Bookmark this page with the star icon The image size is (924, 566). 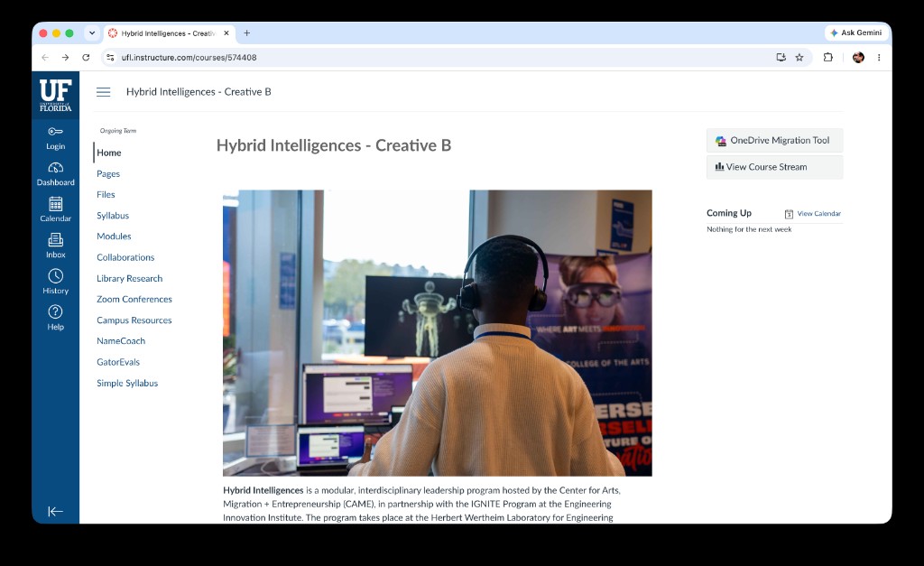(799, 57)
